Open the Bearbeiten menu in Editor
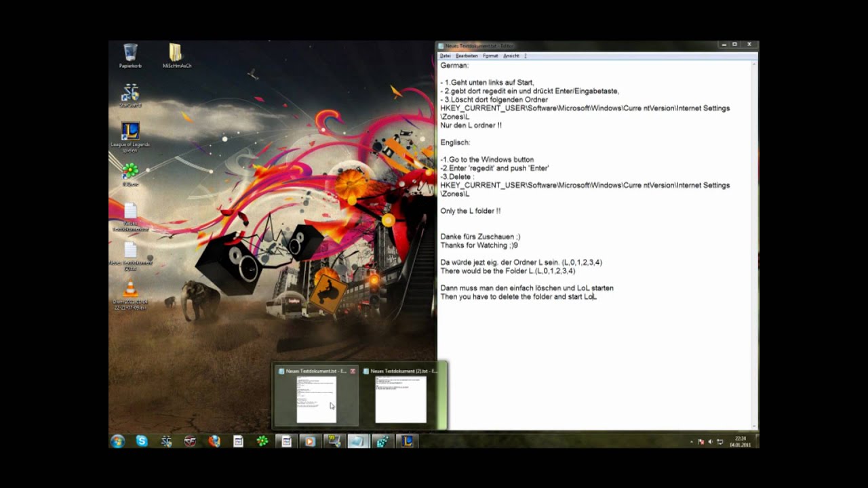 [x=467, y=56]
